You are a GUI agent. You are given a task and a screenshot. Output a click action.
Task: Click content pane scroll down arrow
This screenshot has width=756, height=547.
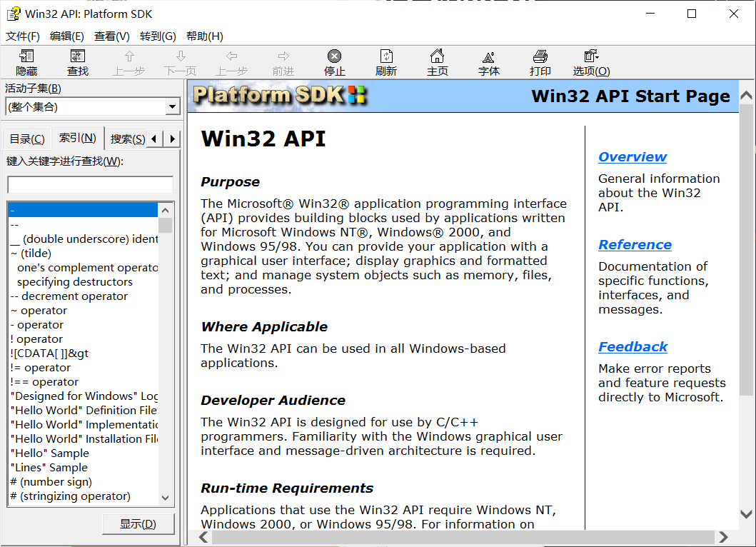pyautogui.click(x=746, y=514)
